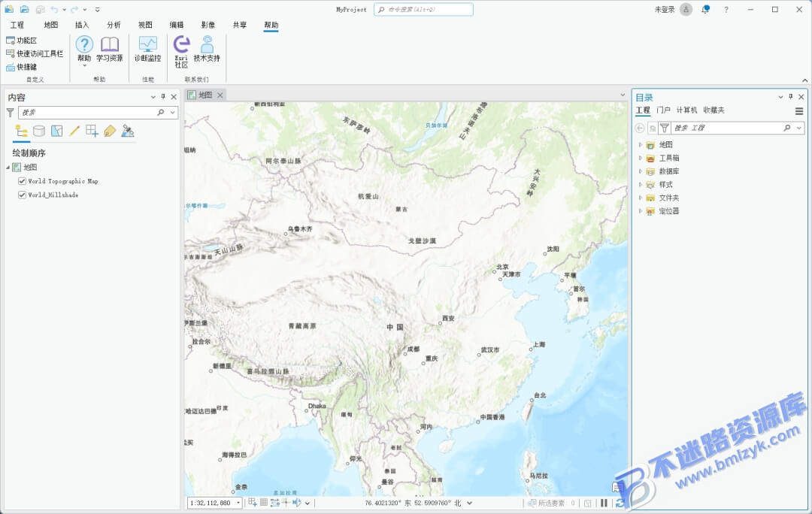Toggle auto-hide pin on 内容 pane
The height and width of the screenshot is (514, 812).
[163, 97]
